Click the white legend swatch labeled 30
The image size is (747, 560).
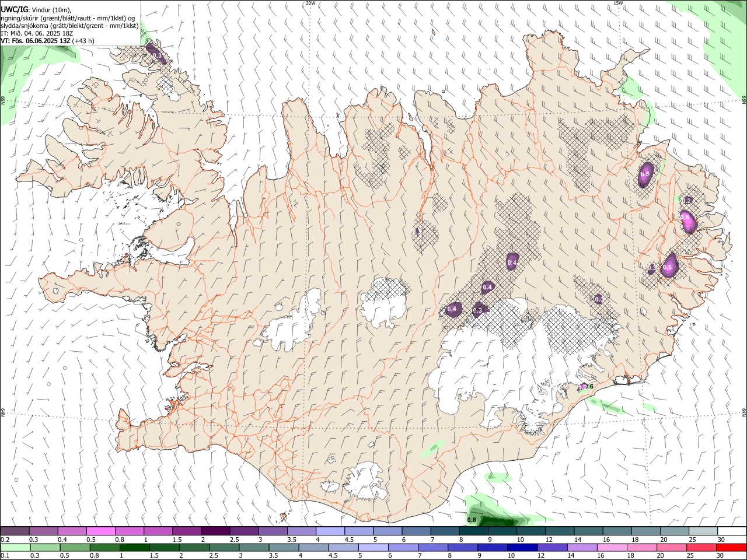pos(732,531)
